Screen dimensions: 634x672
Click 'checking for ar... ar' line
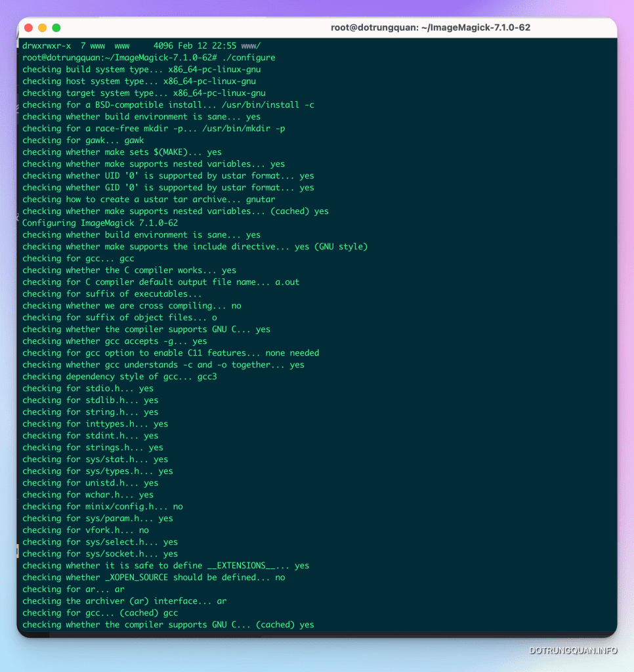click(74, 589)
